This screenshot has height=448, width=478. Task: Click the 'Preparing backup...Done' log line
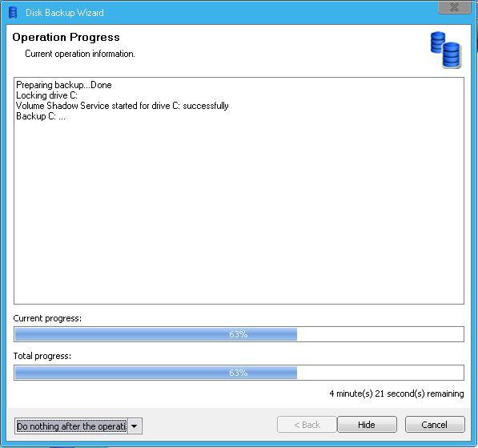(64, 85)
